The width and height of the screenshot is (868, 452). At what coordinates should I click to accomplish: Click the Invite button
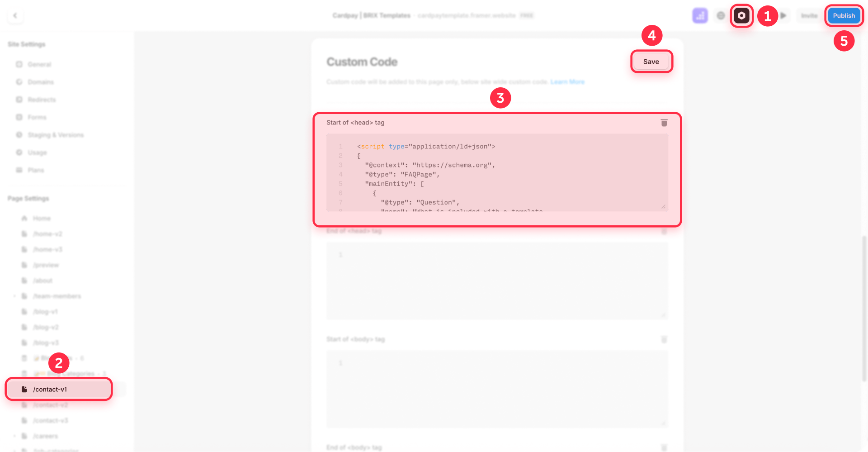[809, 16]
